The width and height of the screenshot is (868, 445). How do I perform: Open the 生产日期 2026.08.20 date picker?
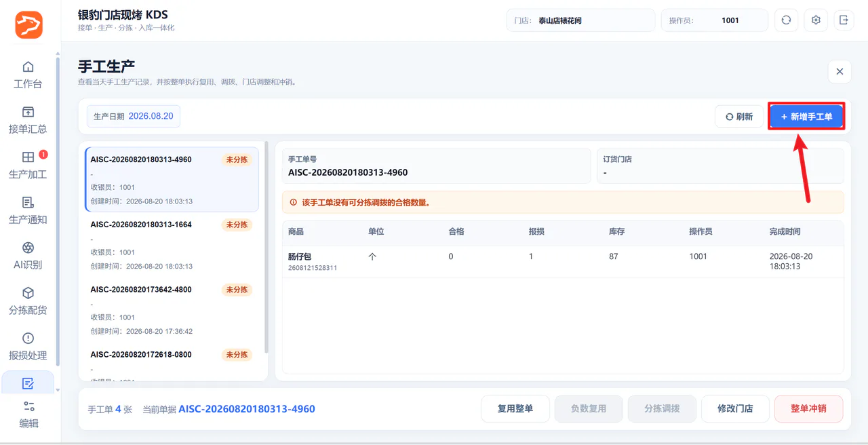coord(134,116)
